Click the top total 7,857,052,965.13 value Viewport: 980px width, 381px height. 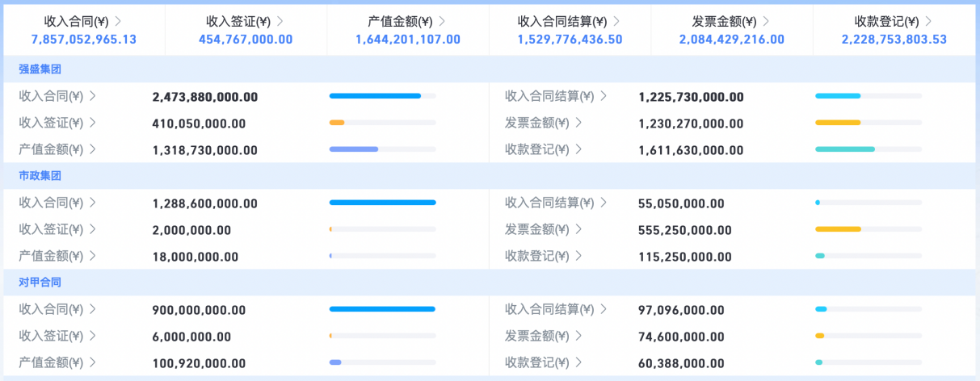(84, 39)
